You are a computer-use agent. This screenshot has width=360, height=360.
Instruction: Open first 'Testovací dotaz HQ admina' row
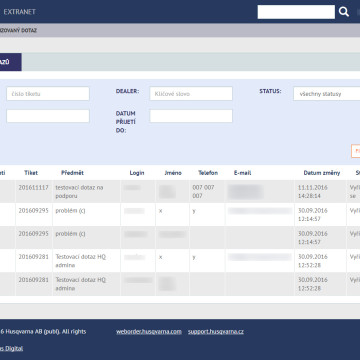pyautogui.click(x=180, y=261)
